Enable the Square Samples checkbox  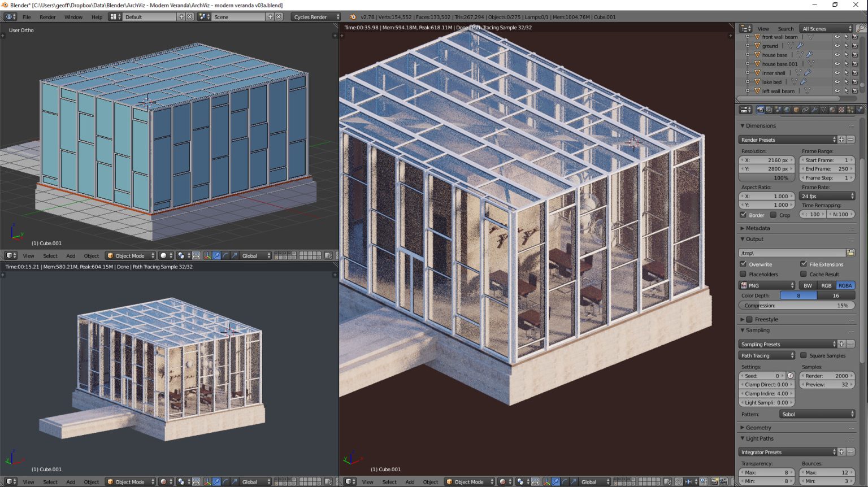(x=804, y=355)
